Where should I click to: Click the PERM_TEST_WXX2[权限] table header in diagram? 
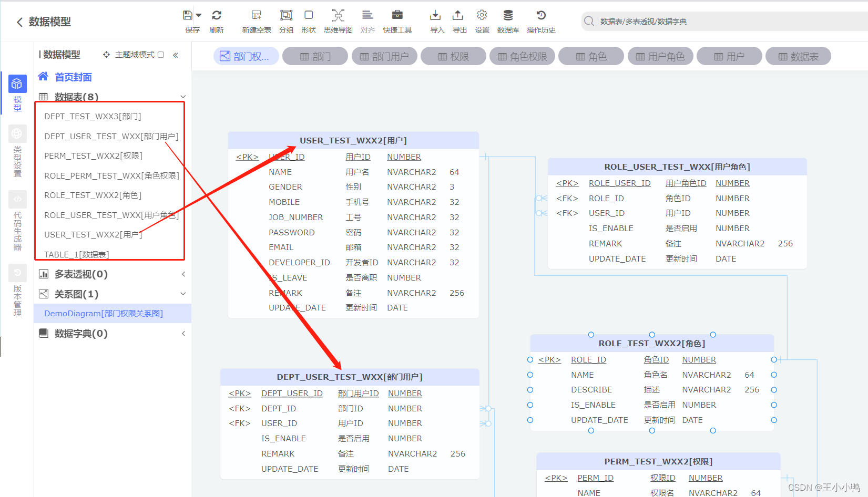[658, 462]
